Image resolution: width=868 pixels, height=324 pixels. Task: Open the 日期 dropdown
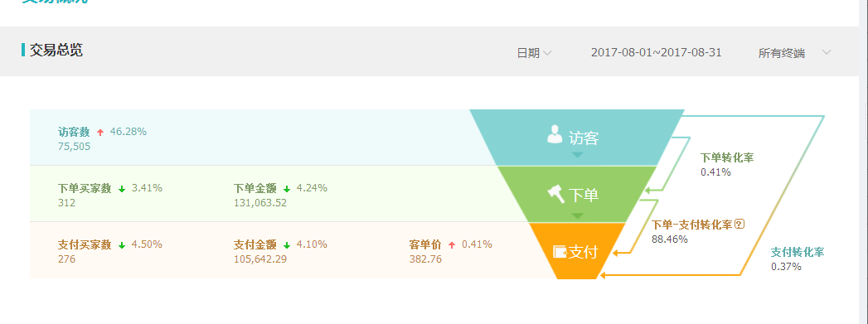(534, 53)
